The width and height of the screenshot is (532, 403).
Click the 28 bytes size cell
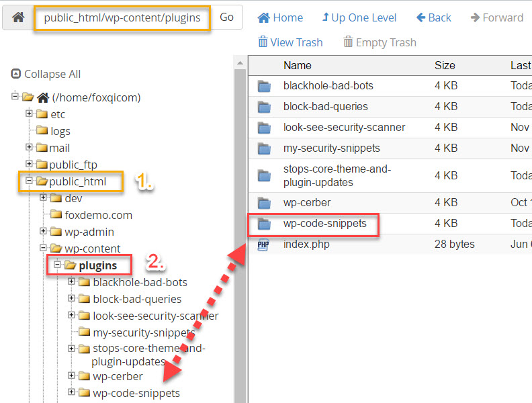454,244
